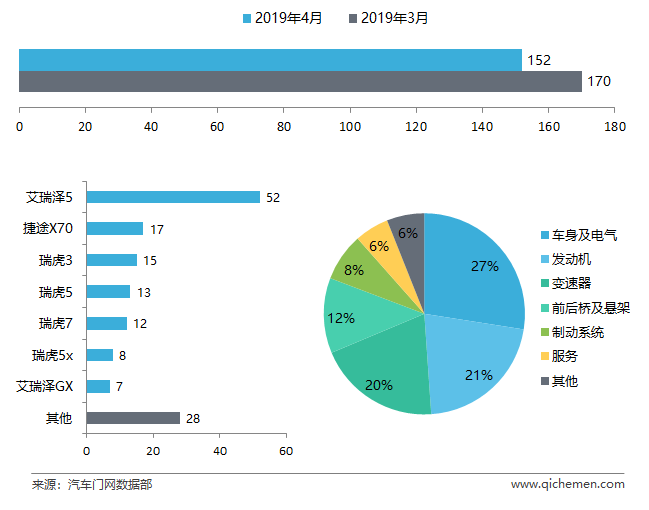Screen dimensions: 649x510
Task: Click the 前后桥及悬架 legend swatch
Action: 545,308
